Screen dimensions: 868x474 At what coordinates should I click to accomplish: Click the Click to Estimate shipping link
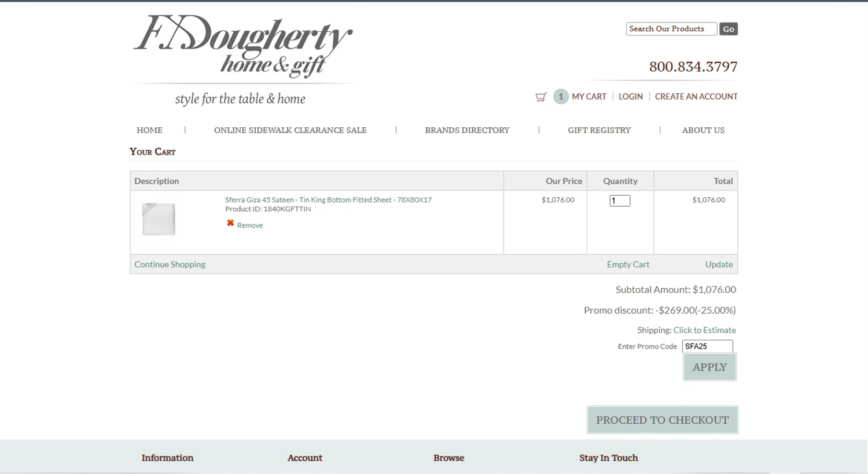coord(704,330)
